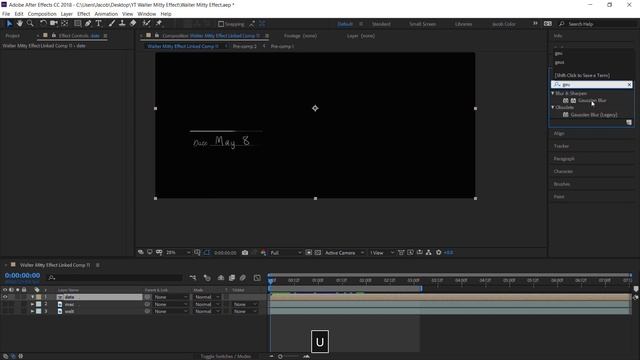Select the Rotation tool
Image resolution: width=640 pixels, height=360 pixels.
point(43,24)
